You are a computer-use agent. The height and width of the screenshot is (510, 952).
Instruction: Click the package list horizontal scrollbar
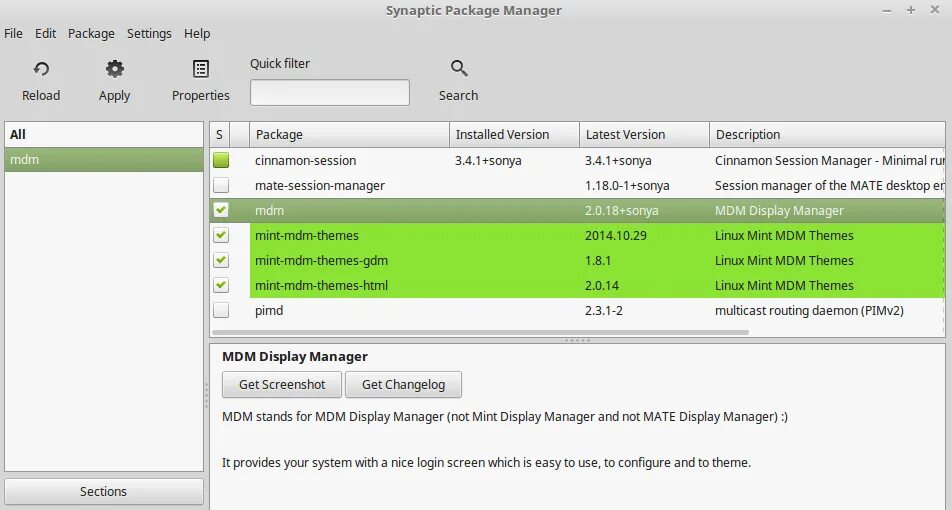pyautogui.click(x=480, y=333)
